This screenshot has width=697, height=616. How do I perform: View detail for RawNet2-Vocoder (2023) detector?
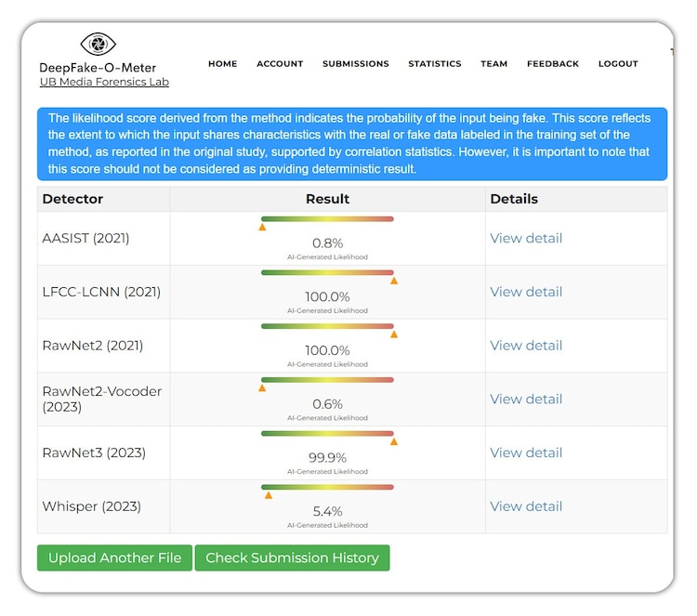point(526,400)
